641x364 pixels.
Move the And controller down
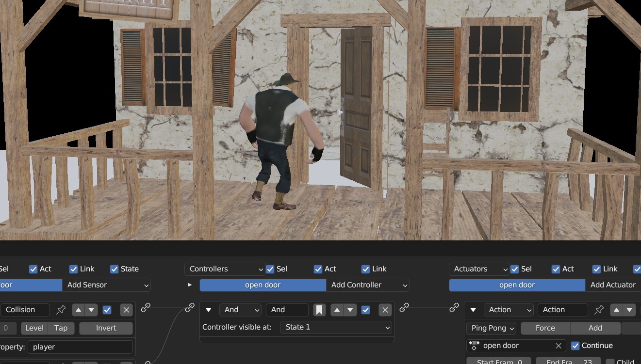(x=350, y=310)
